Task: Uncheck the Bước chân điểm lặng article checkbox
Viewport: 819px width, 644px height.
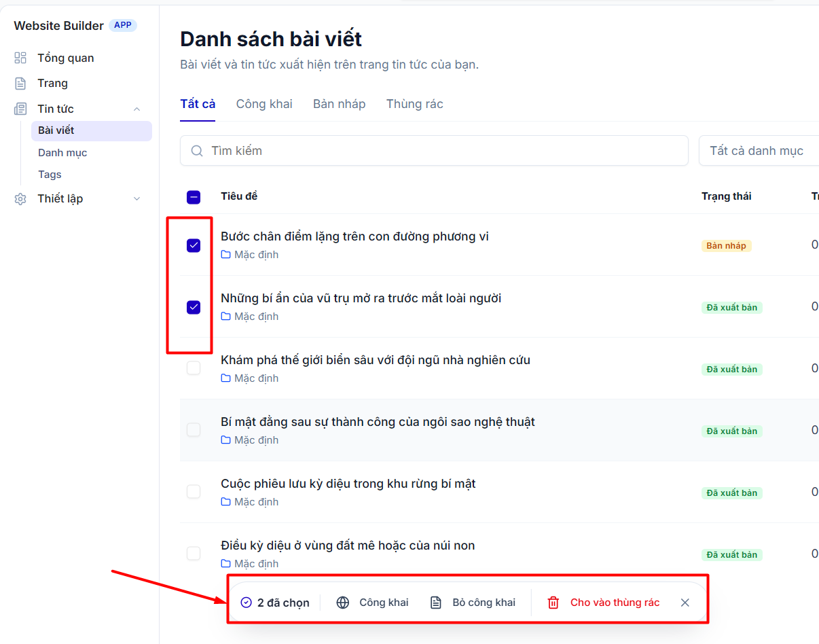Action: click(194, 245)
